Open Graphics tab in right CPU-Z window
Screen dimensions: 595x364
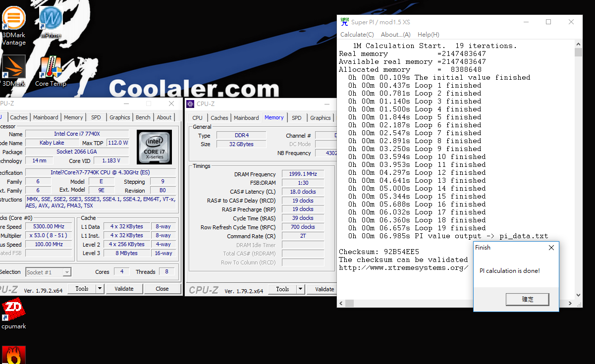pos(321,118)
